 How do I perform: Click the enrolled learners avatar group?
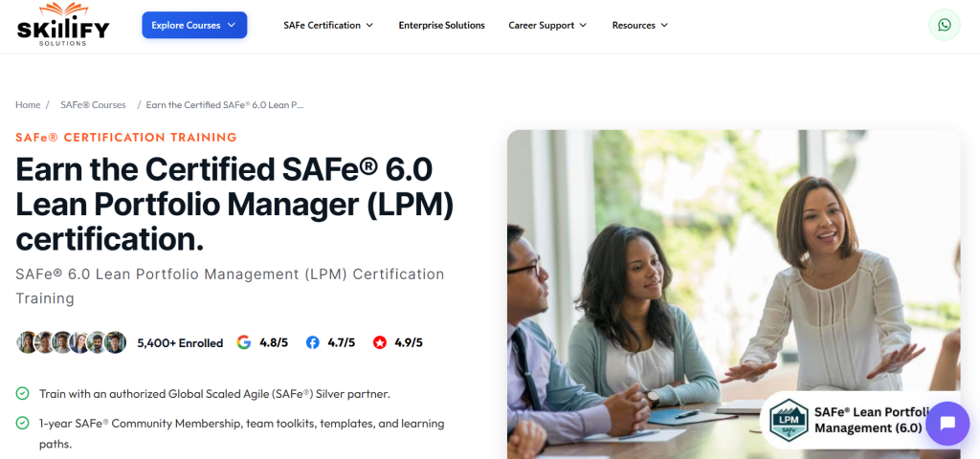coord(71,342)
